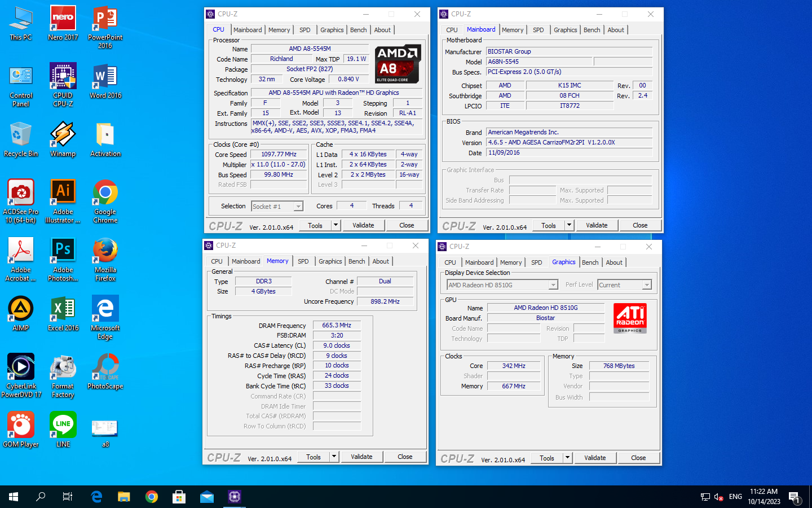Select the Adobe Illustrator desktop shortcut
Image resolution: width=812 pixels, height=508 pixels.
coord(63,202)
